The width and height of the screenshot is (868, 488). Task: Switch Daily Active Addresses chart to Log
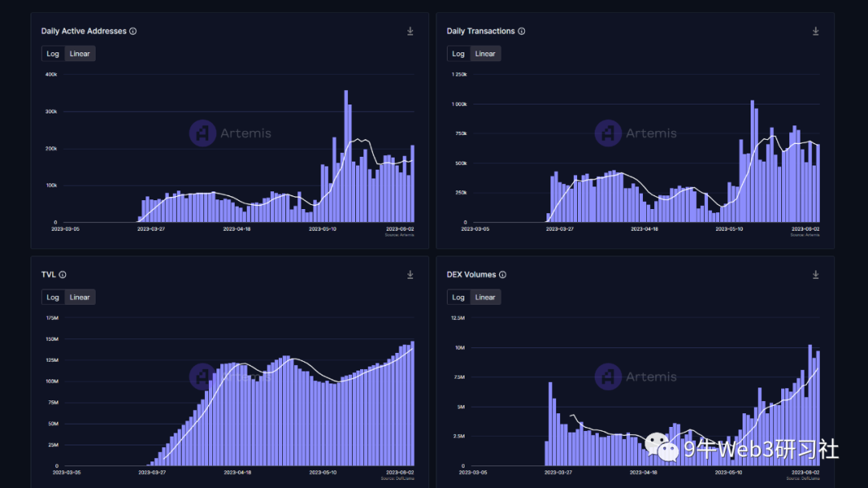click(x=52, y=54)
